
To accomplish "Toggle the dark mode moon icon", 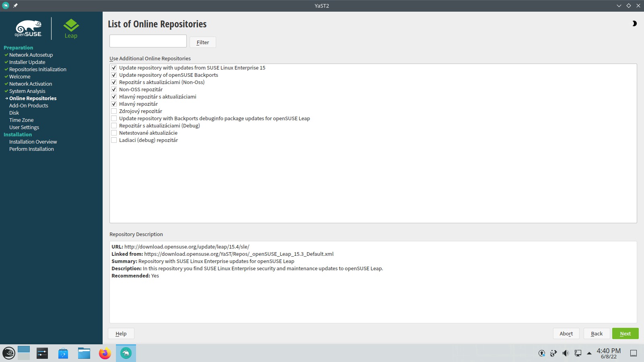I will tap(634, 24).
